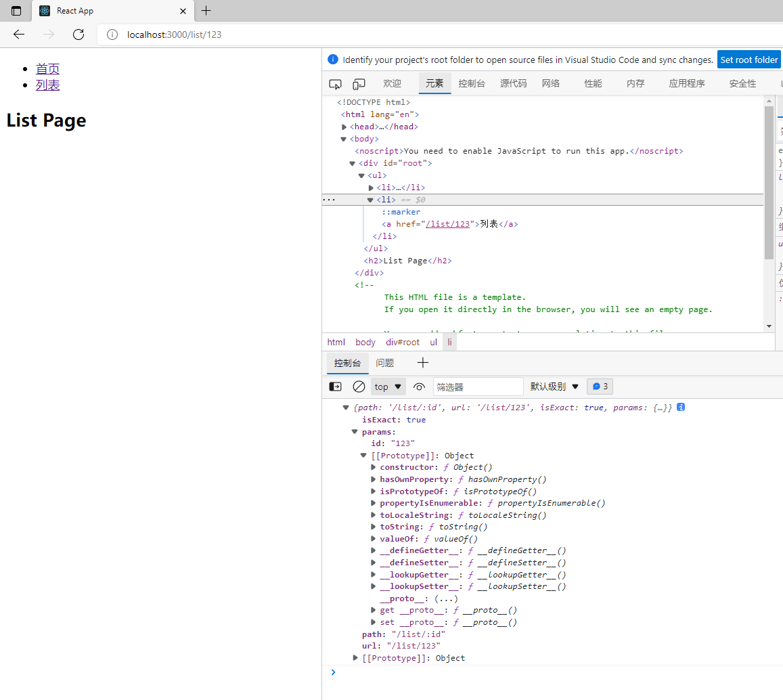The height and width of the screenshot is (700, 783).
Task: Open the tab actions menu icon
Action: (16, 10)
